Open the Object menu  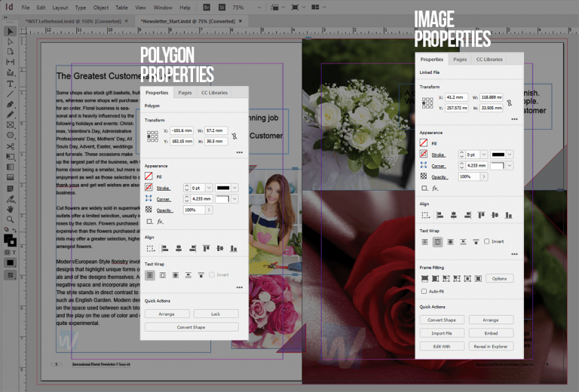point(101,8)
